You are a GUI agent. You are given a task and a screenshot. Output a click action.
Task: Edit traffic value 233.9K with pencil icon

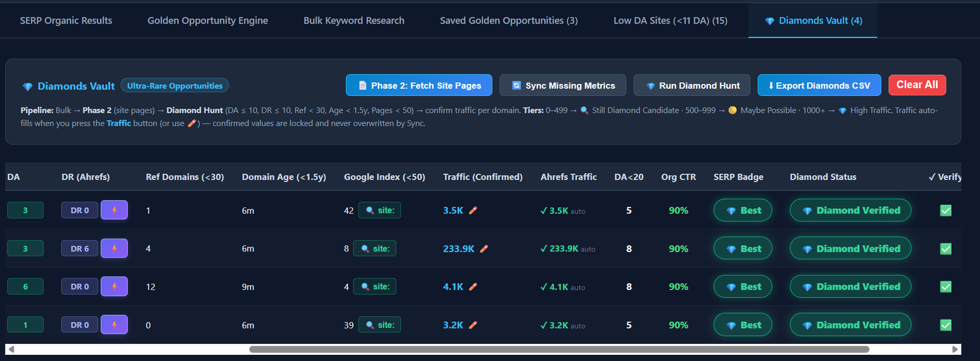click(x=484, y=248)
